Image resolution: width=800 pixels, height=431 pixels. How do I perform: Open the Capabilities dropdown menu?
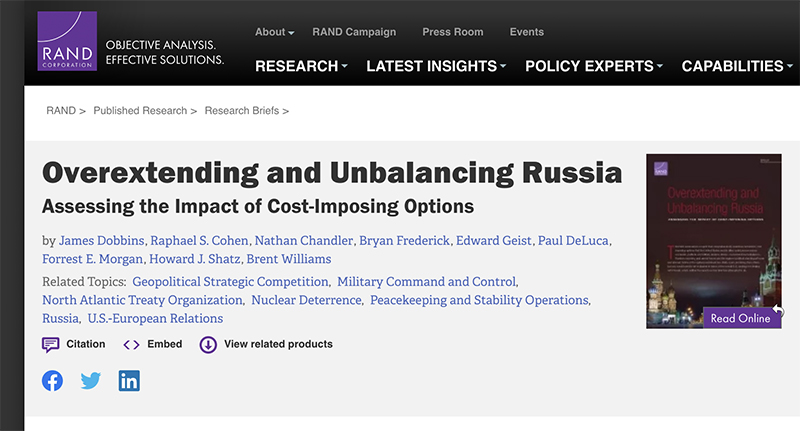(737, 67)
